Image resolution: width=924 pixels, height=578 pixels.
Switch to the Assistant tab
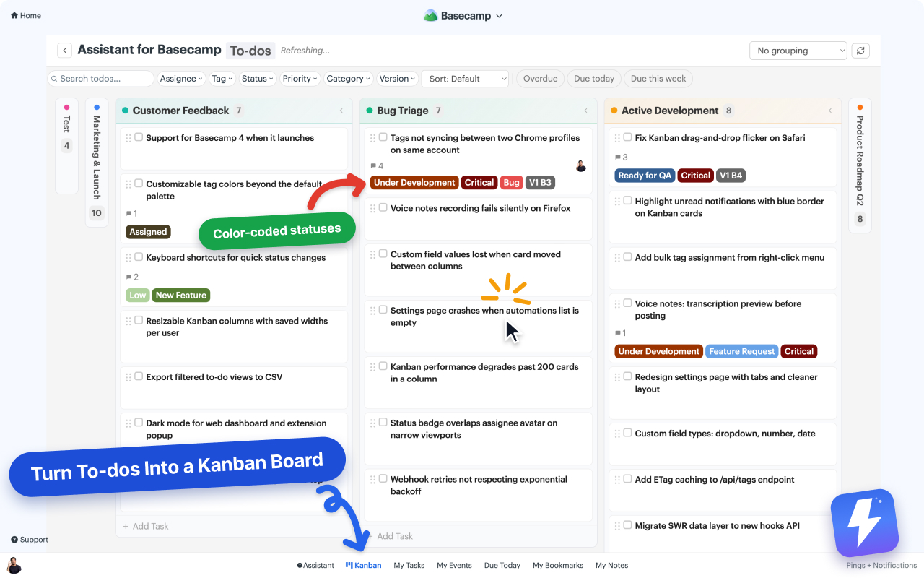coord(315,566)
